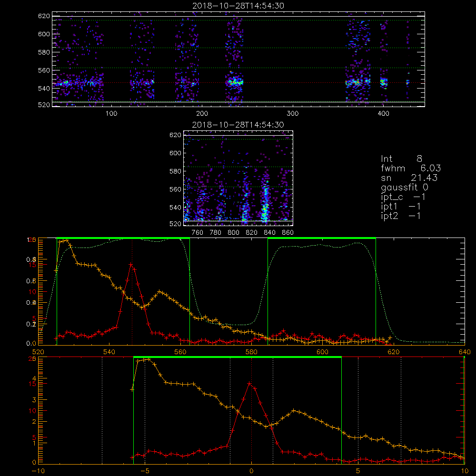Click x-axis label 5 on the lower line plot

coord(358,471)
